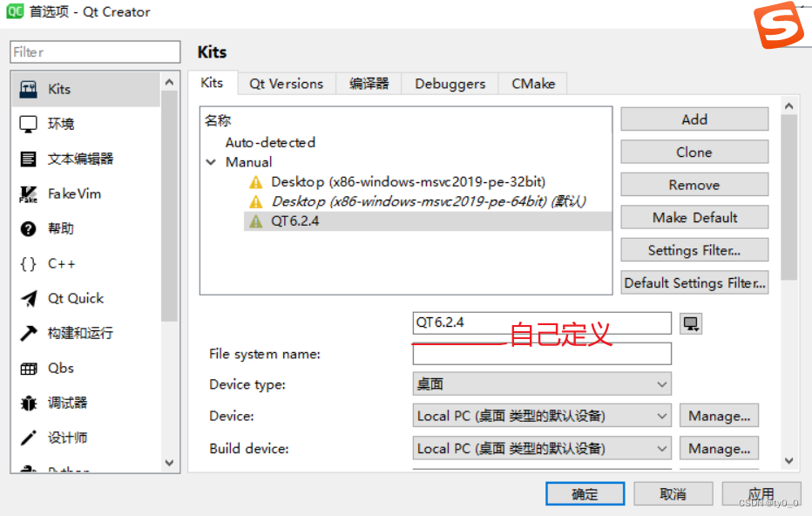
Task: Open the C++ braces icon
Action: [x=29, y=264]
